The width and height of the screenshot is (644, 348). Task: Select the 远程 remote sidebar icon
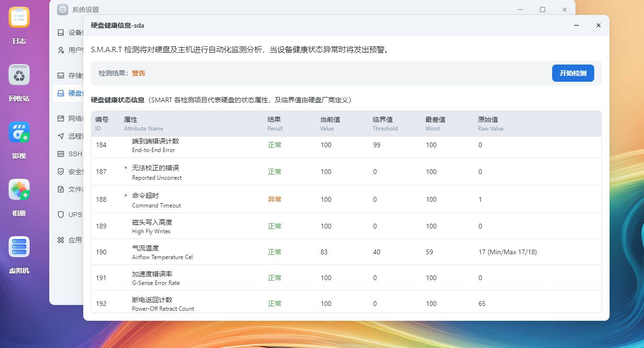[x=61, y=136]
